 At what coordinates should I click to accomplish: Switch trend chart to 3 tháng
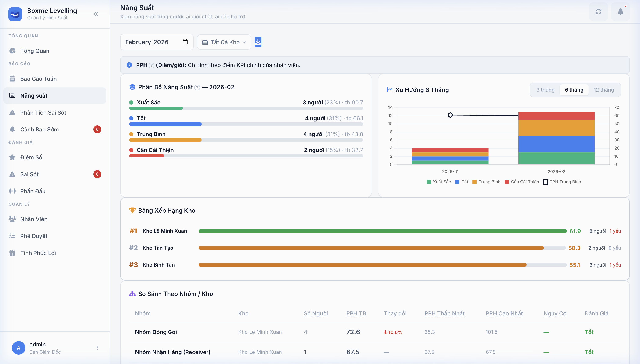(x=545, y=90)
